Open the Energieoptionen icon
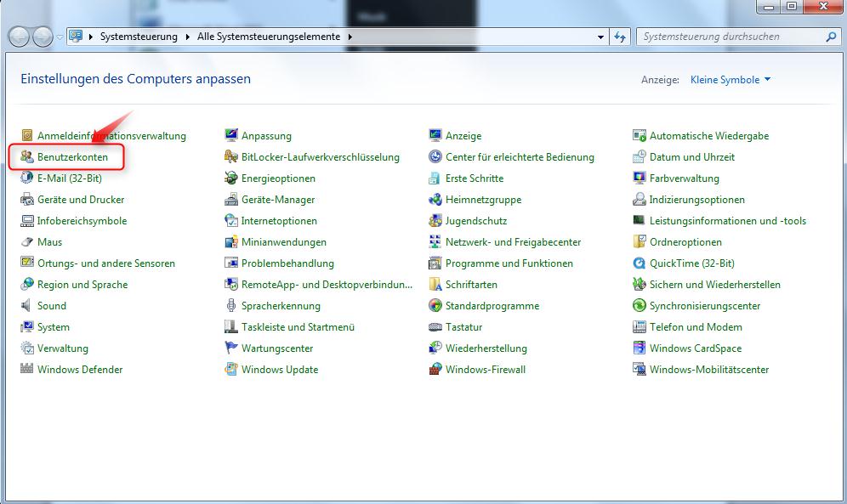The image size is (847, 504). pyautogui.click(x=231, y=178)
